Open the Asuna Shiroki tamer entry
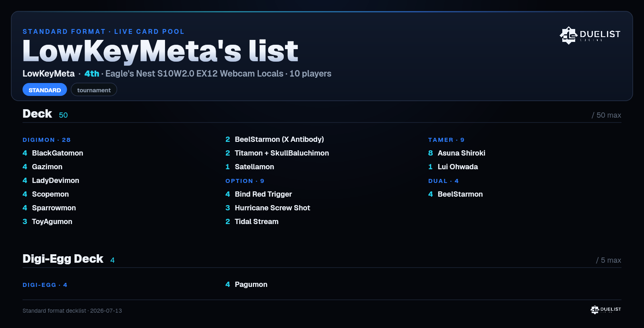The image size is (644, 328). pos(457,153)
